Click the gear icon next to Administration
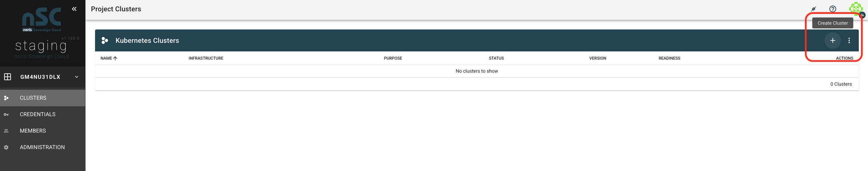The image size is (868, 171). [6, 147]
